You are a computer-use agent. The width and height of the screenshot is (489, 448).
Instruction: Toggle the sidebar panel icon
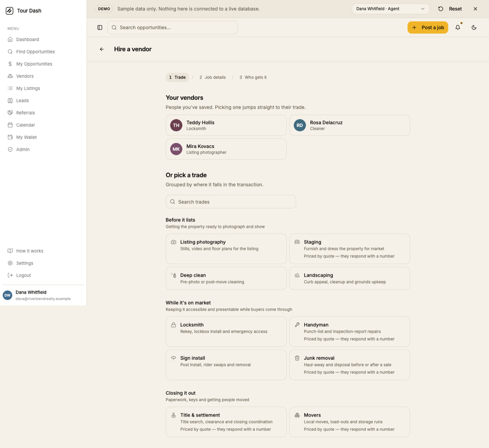coord(100,28)
